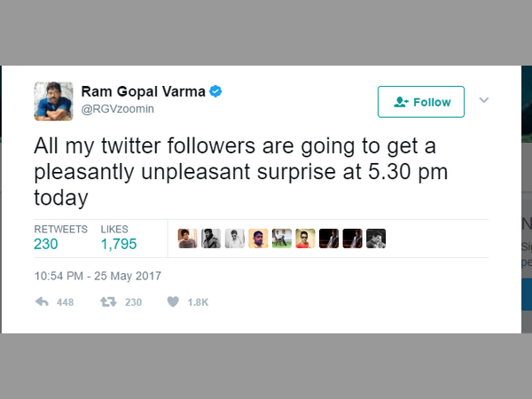This screenshot has height=399, width=532.
Task: Open Ram Gopal Varma's profile picture
Action: point(53,101)
